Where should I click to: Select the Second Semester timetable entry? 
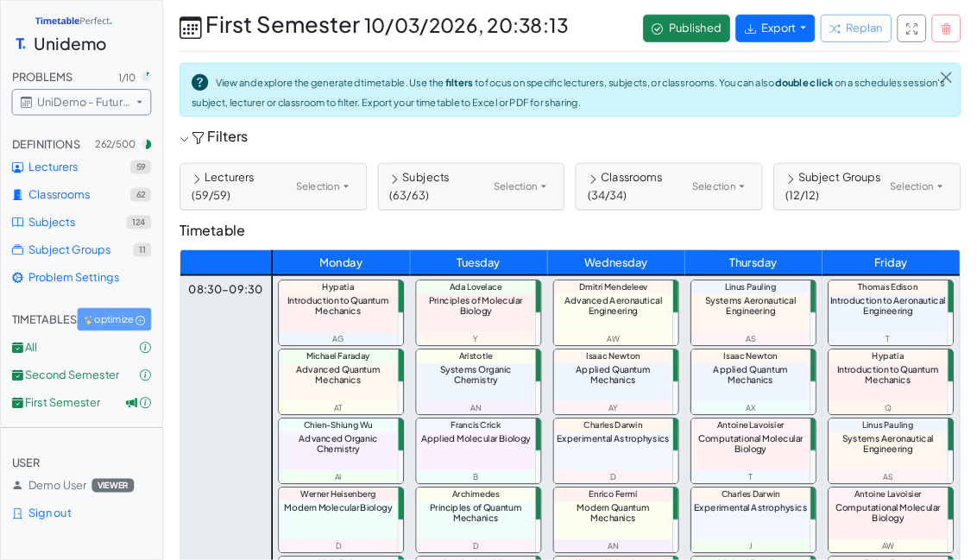(72, 375)
